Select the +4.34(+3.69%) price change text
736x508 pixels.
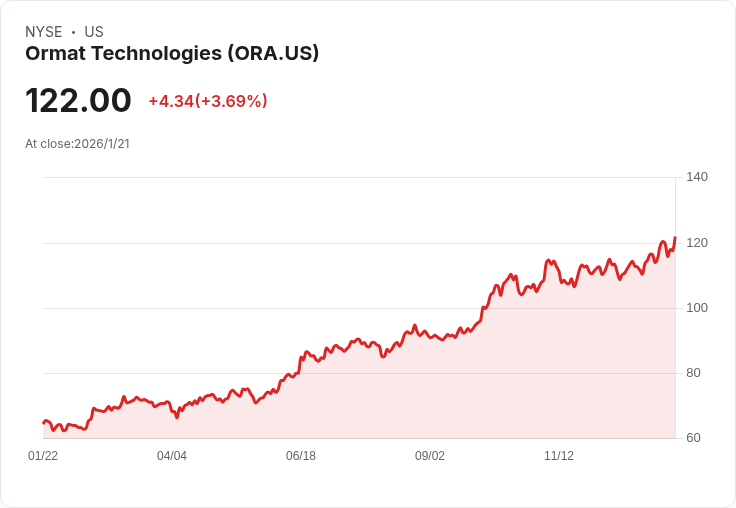[208, 101]
